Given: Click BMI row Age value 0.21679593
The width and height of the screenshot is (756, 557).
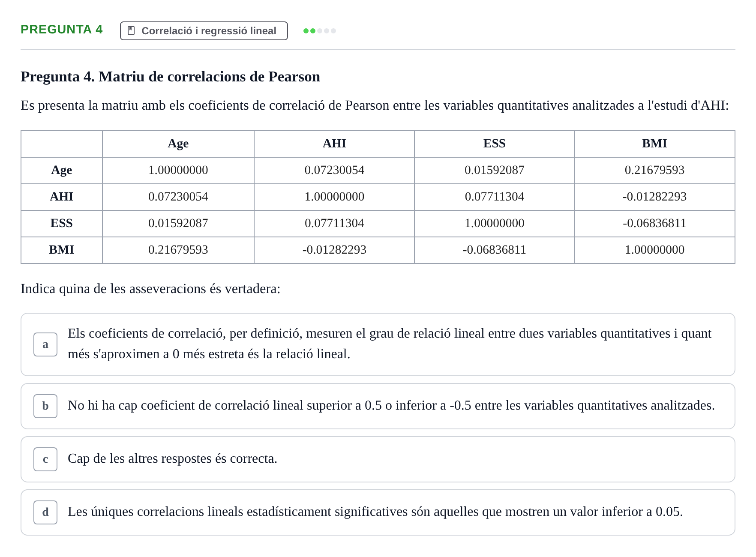Looking at the screenshot, I should coord(178,250).
